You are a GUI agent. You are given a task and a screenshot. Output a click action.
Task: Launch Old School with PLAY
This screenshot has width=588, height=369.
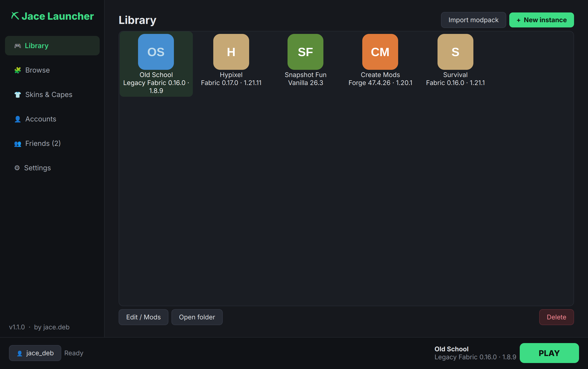click(549, 353)
